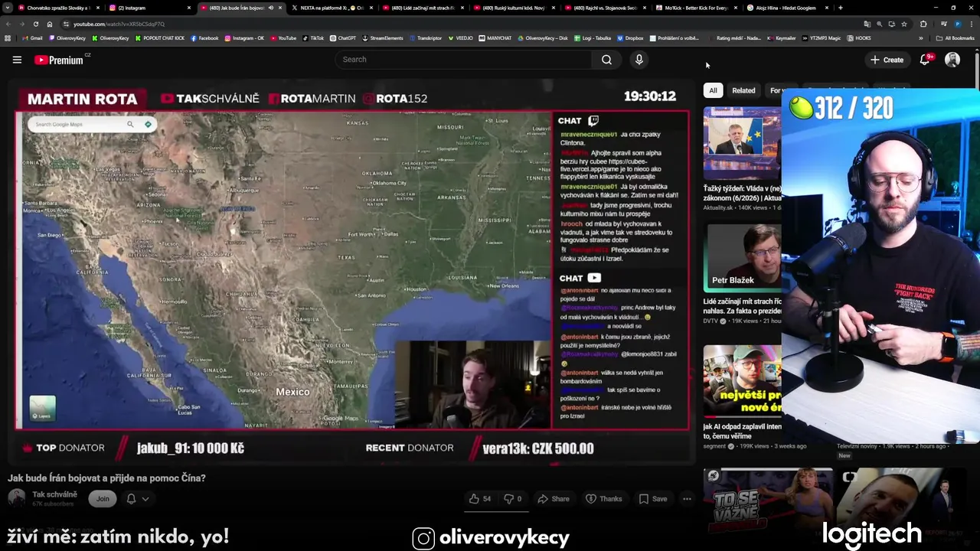Open the StreamElements bookmark
The height and width of the screenshot is (551, 980).
click(382, 37)
